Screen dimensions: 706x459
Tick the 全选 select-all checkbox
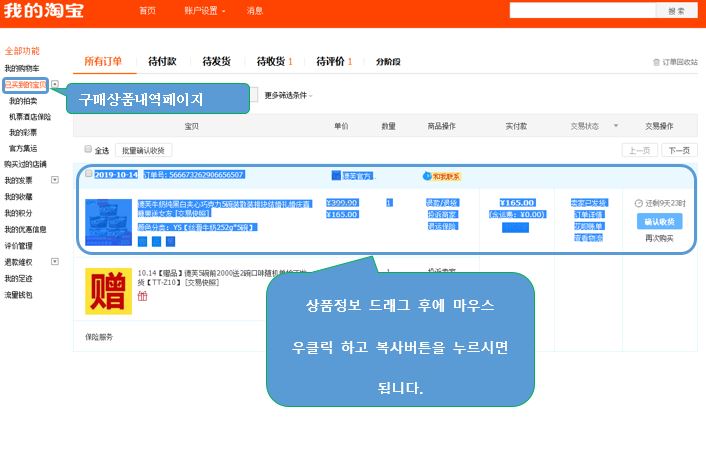click(x=88, y=149)
